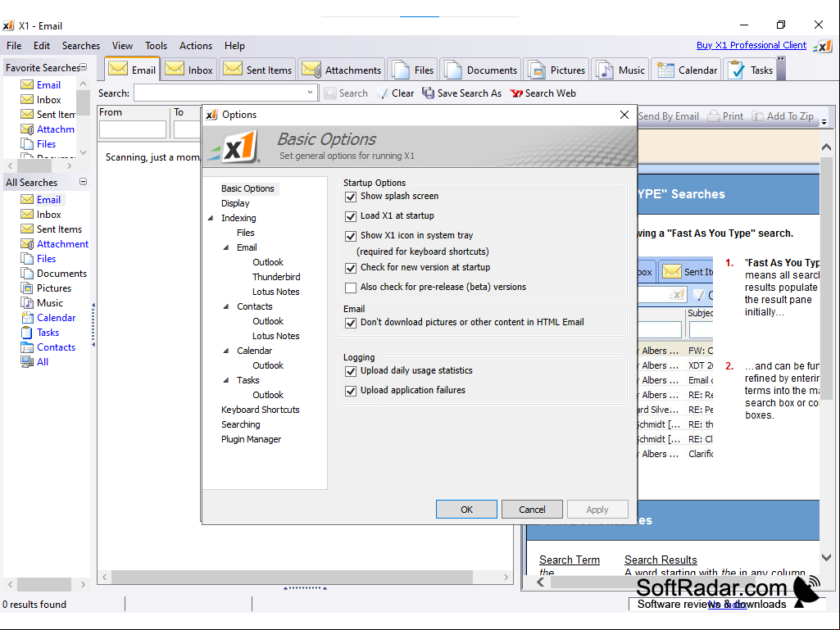Viewport: 840px width, 630px height.
Task: Open the Actions menu
Action: point(196,46)
